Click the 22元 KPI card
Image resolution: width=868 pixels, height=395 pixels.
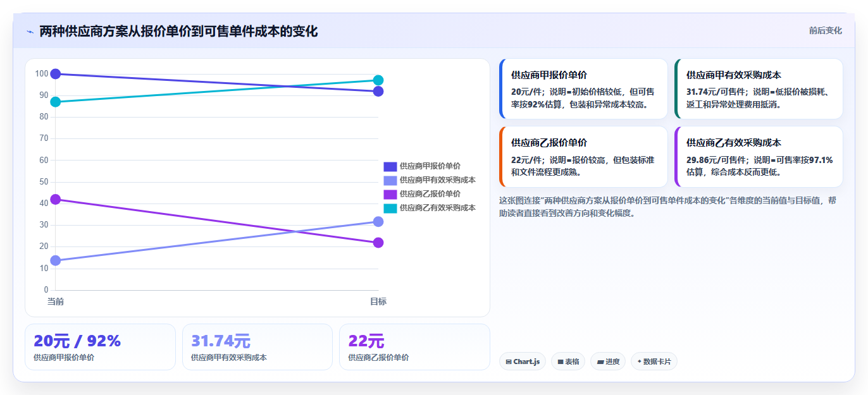[414, 347]
